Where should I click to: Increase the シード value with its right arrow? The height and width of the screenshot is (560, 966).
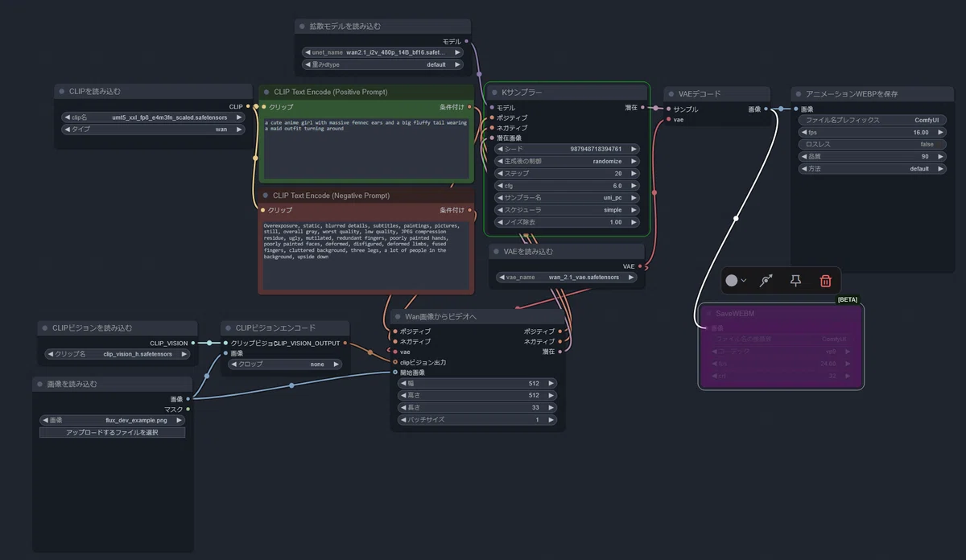[x=634, y=149]
